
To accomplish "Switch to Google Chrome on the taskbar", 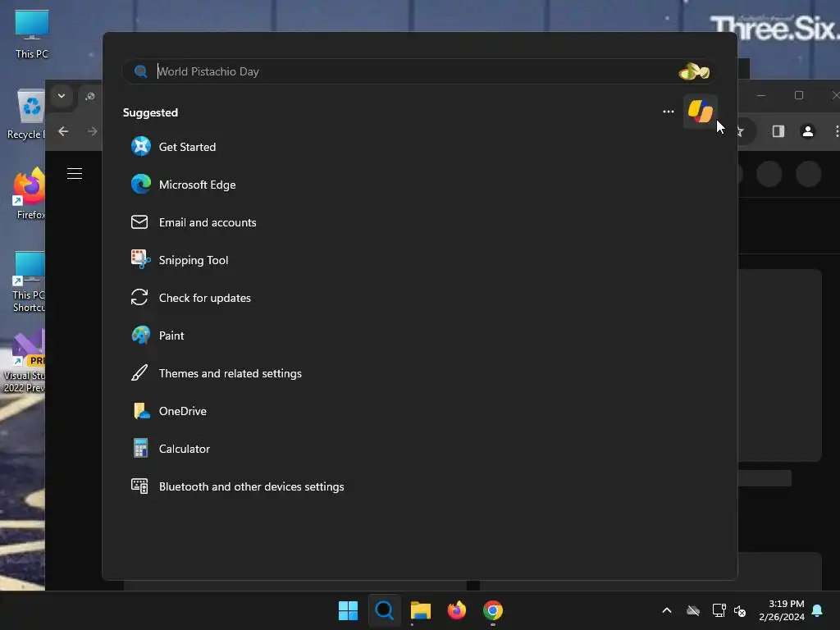I will 493,610.
